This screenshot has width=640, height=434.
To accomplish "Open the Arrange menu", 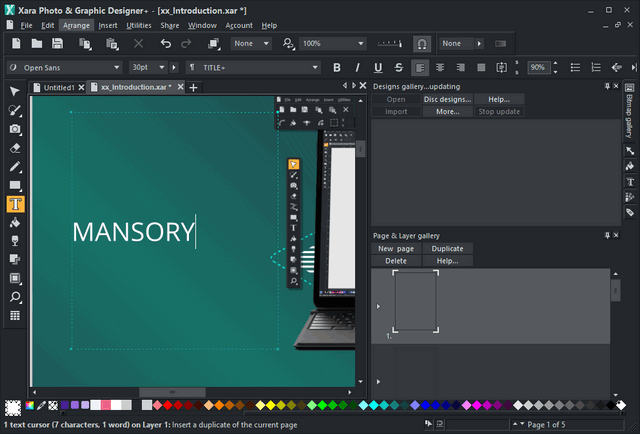I will (75, 24).
